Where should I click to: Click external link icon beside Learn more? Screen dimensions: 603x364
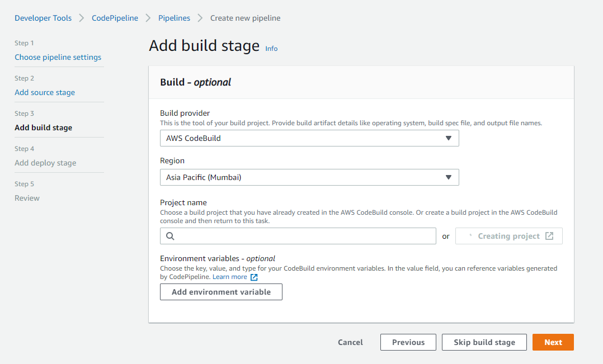254,277
